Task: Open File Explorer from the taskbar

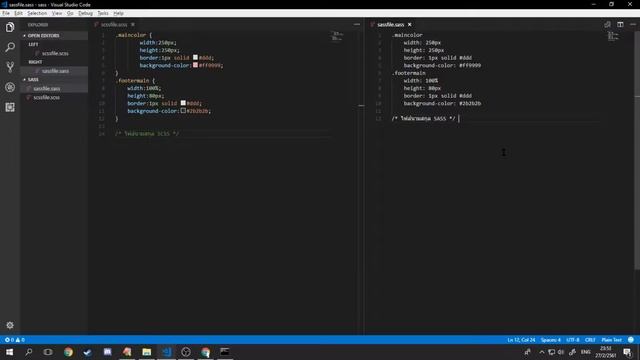Action: click(x=147, y=352)
